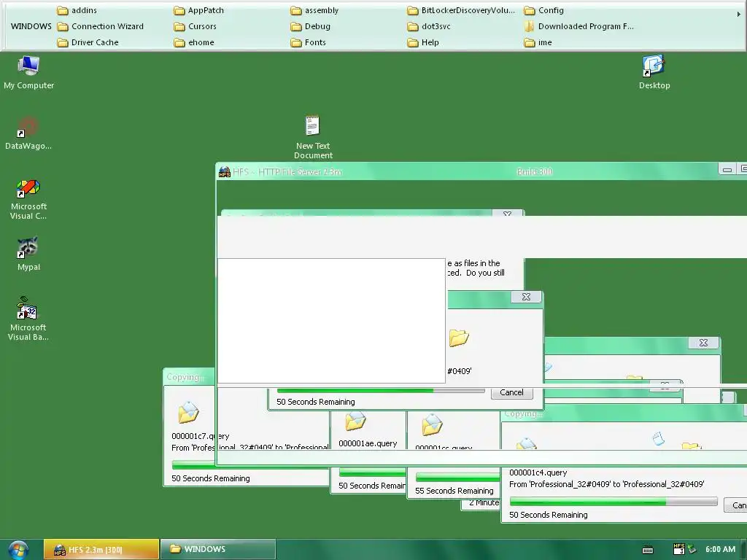This screenshot has height=560, width=747.
Task: Open the AppPatch folder
Action: pyautogui.click(x=199, y=10)
